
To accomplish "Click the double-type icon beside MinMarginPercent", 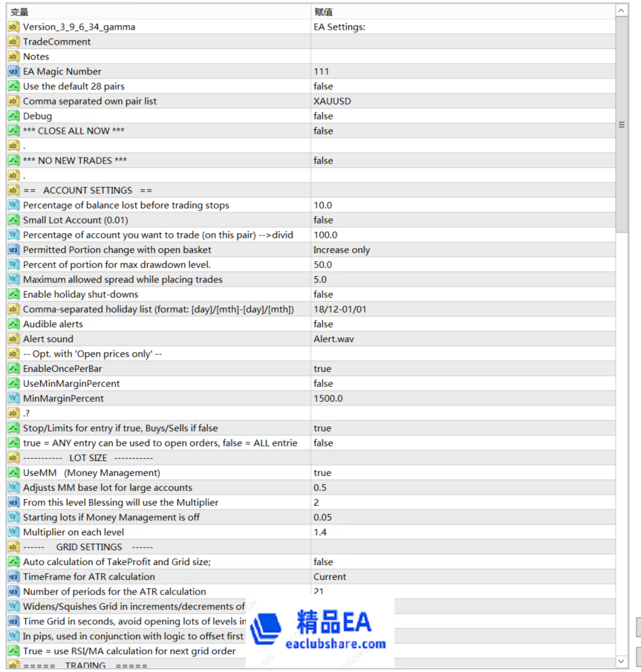I will (13, 398).
